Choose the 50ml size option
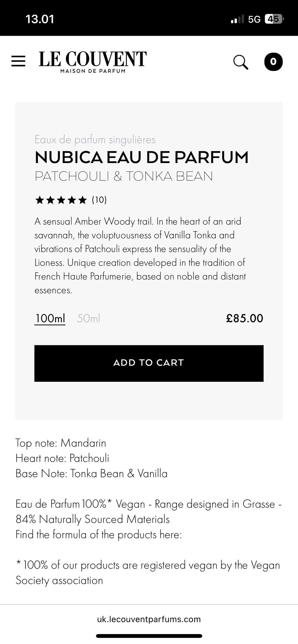The image size is (298, 644). point(88,318)
